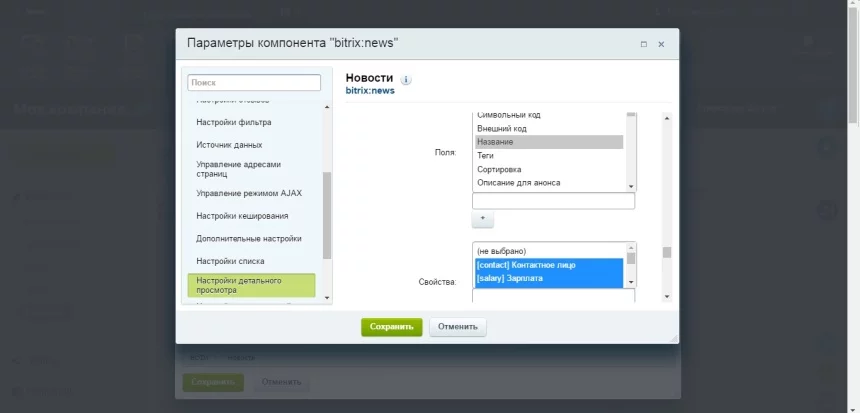Click the info icon next to Новости
860x413 pixels.
point(406,79)
